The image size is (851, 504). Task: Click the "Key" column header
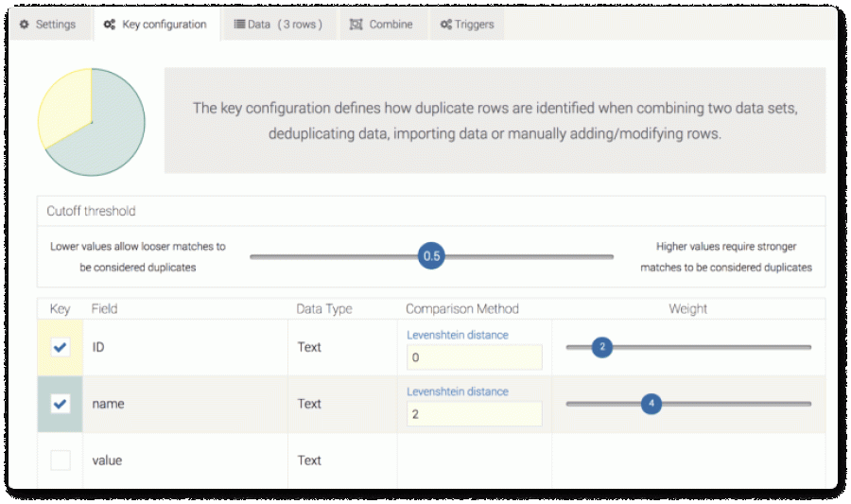click(x=60, y=308)
